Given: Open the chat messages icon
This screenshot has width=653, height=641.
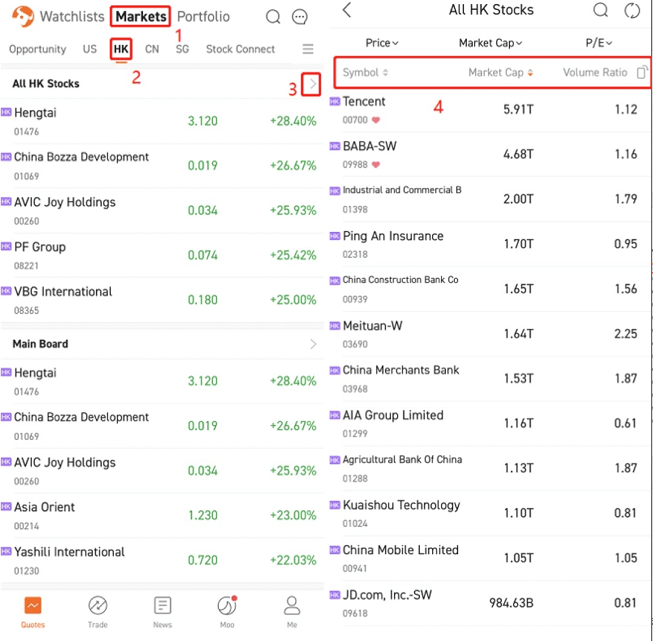Looking at the screenshot, I should point(299,17).
